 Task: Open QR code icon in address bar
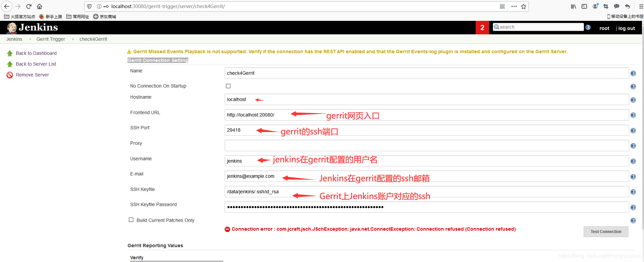[502, 6]
